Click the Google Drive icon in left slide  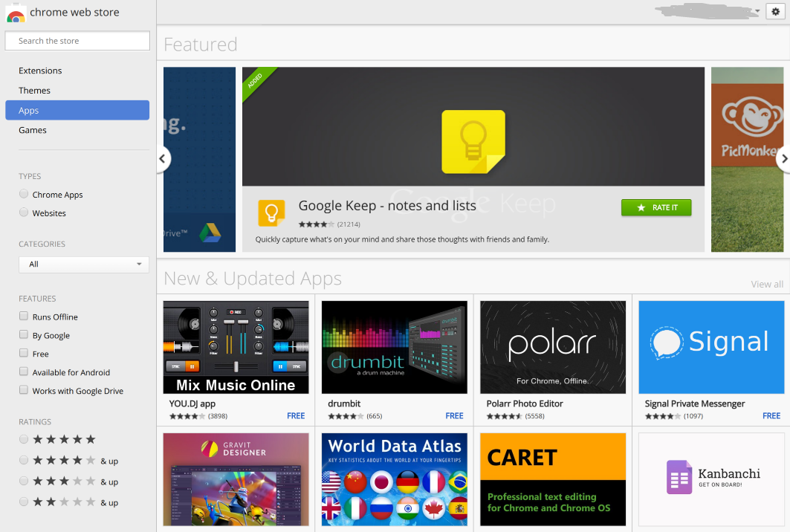210,233
